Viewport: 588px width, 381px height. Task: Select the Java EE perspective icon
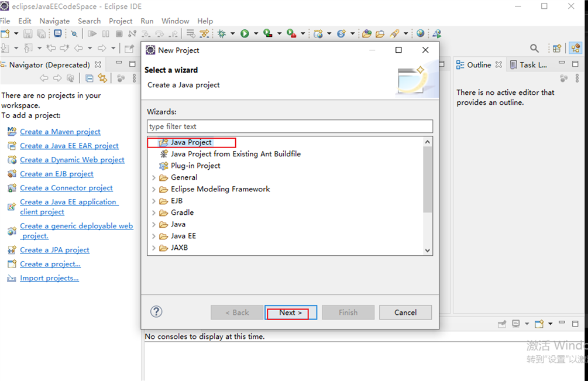pyautogui.click(x=575, y=48)
